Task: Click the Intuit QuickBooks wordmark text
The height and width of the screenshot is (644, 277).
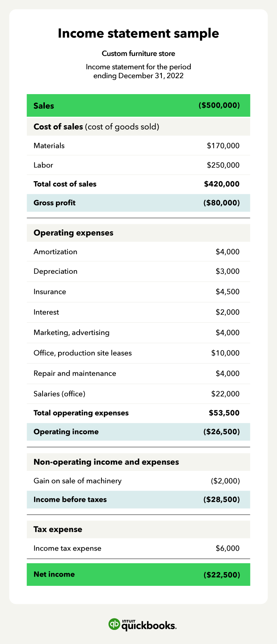Action: point(149,625)
